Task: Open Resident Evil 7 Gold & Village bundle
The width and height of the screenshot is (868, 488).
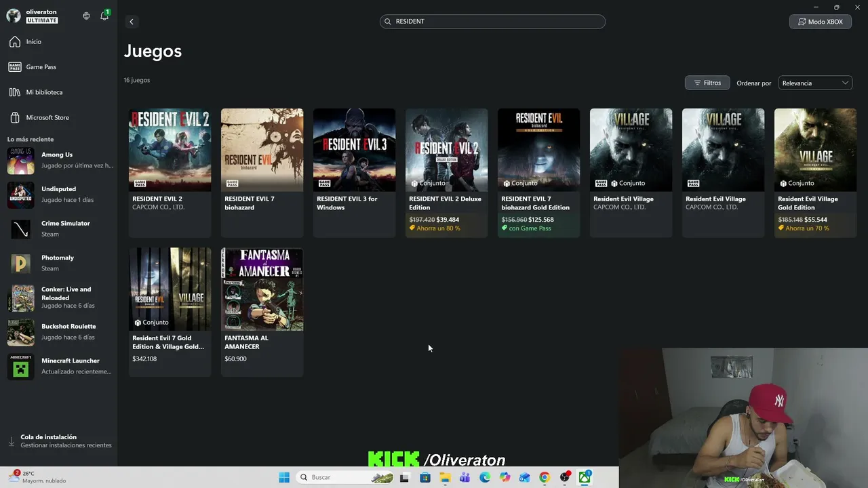Action: click(x=170, y=312)
